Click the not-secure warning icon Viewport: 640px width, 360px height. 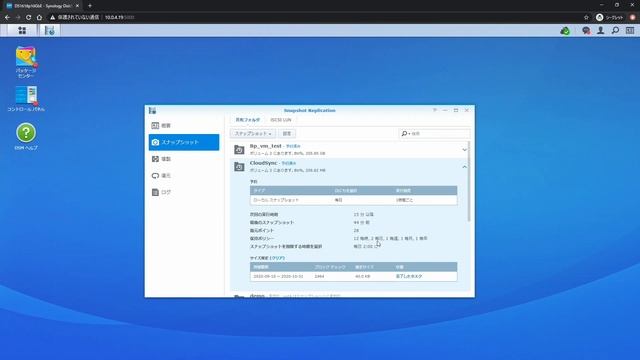[53, 17]
